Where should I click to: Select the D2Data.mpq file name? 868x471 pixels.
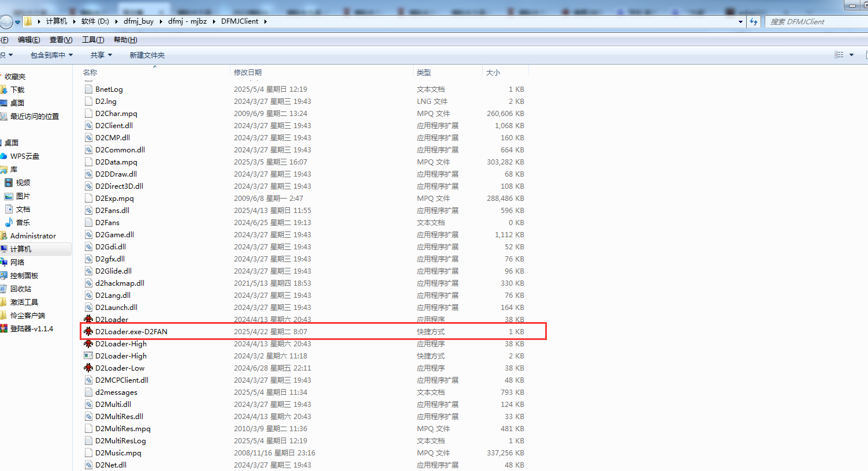click(x=116, y=162)
